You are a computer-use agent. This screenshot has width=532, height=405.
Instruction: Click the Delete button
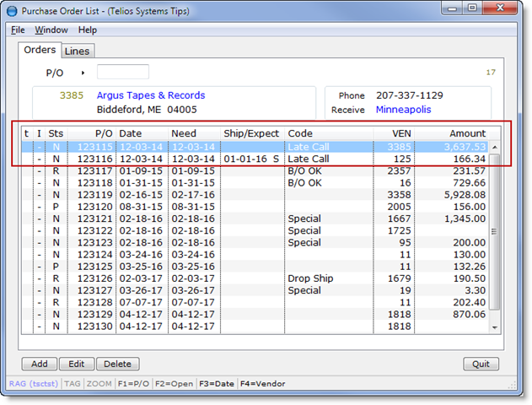[x=117, y=364]
